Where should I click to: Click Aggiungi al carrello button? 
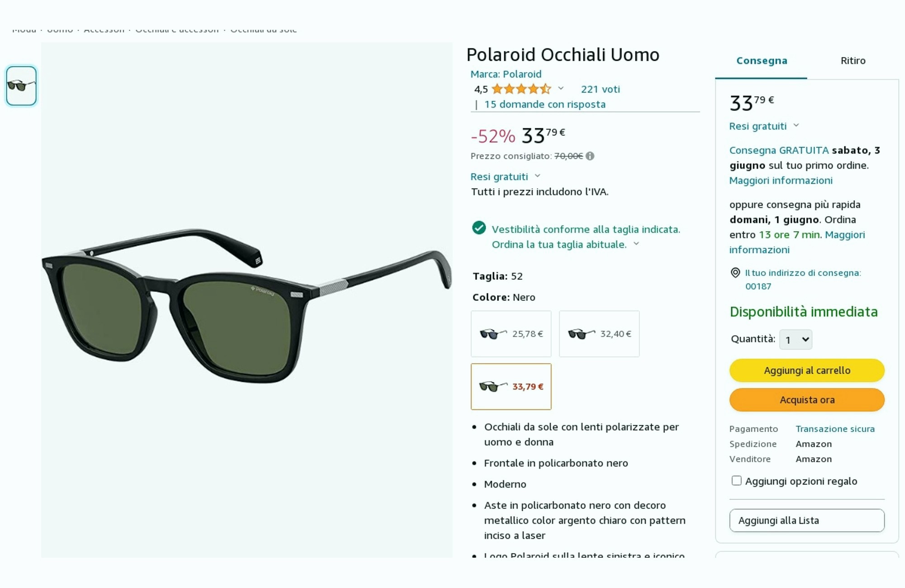[x=807, y=370]
